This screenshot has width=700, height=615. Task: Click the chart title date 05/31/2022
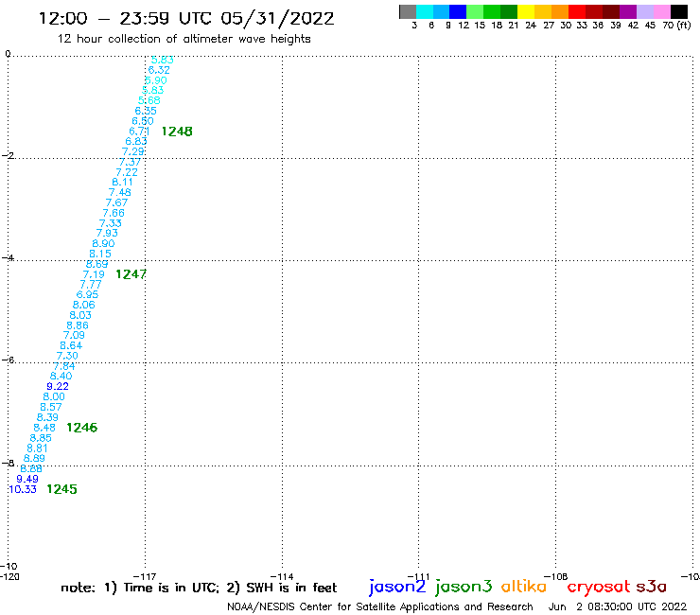277,19
